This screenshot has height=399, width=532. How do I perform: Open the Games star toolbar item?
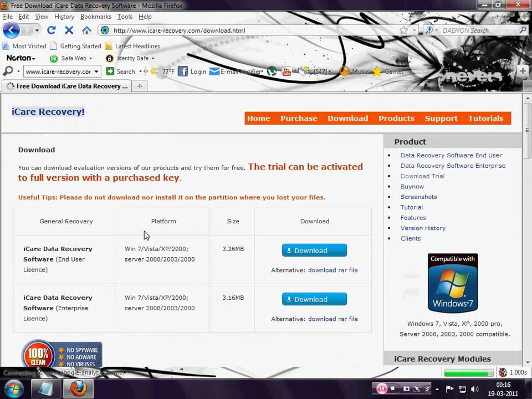pyautogui.click(x=387, y=71)
